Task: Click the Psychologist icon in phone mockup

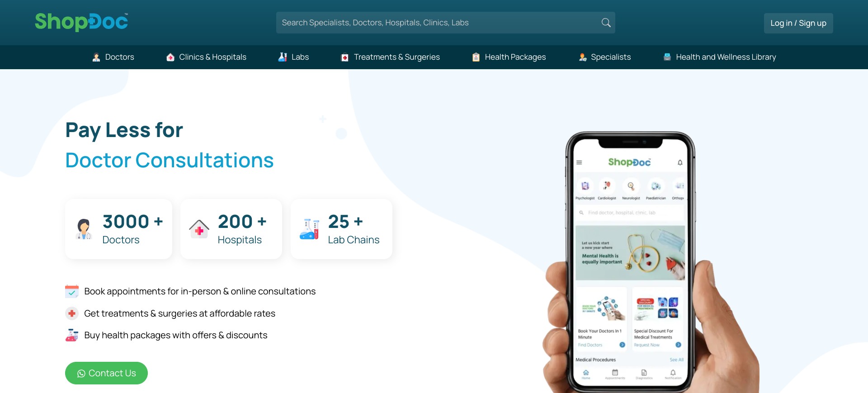Action: [585, 186]
